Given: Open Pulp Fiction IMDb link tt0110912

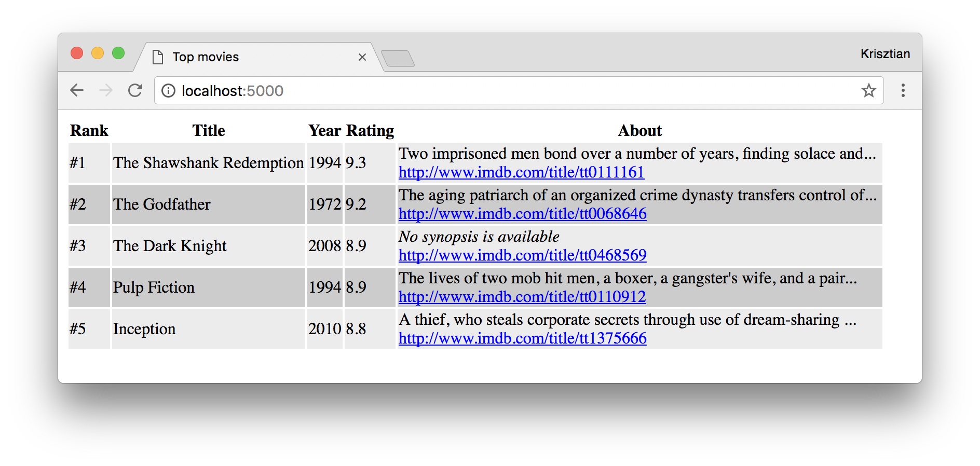Looking at the screenshot, I should click(x=522, y=297).
